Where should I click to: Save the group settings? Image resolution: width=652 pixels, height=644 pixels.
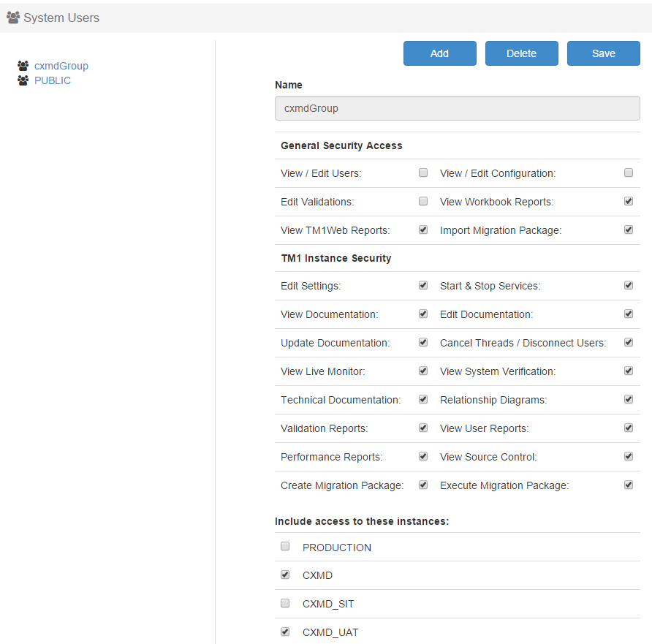coord(603,53)
